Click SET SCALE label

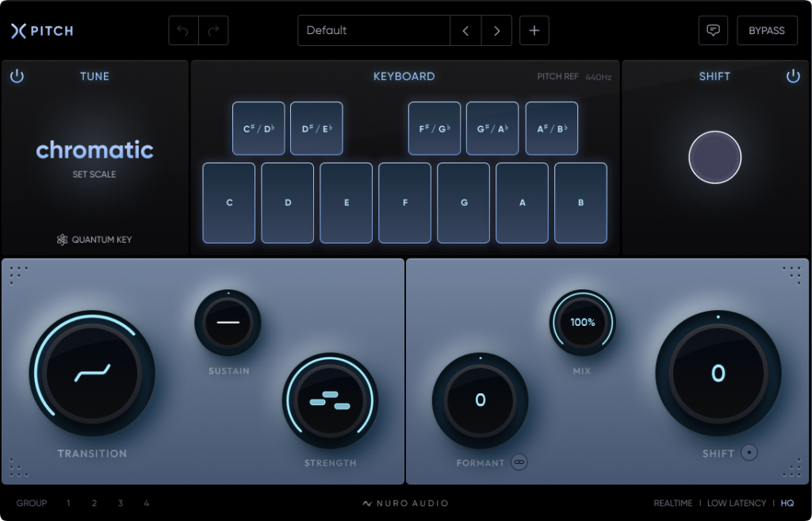[94, 174]
